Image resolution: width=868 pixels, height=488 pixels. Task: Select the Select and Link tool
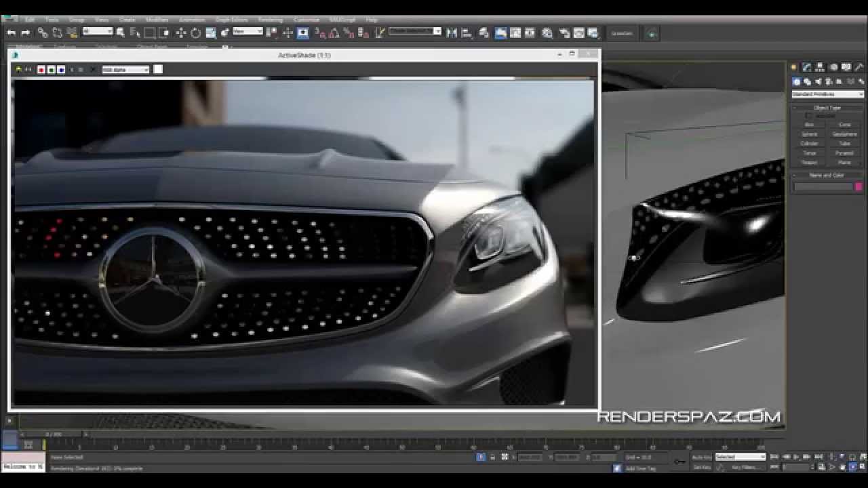click(x=43, y=33)
